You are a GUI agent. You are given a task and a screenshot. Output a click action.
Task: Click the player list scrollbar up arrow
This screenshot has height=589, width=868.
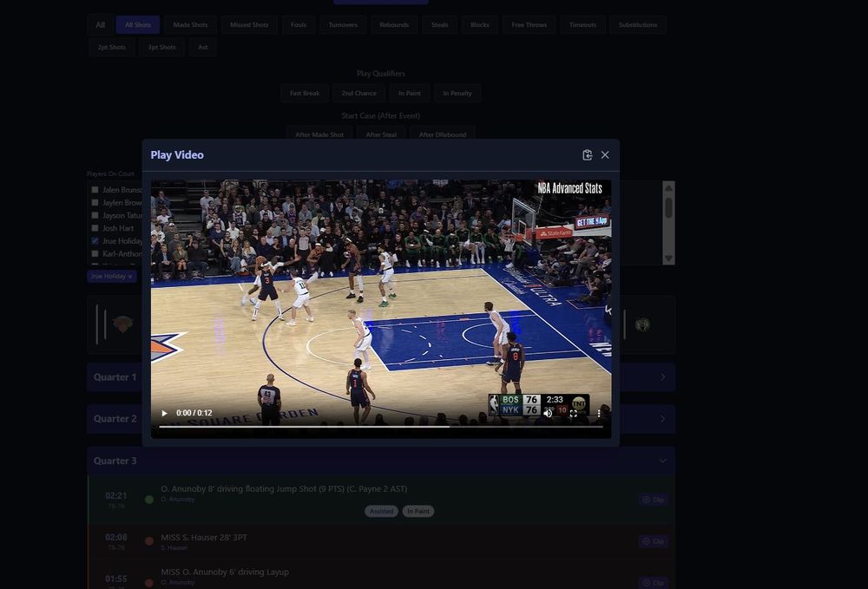pos(668,188)
